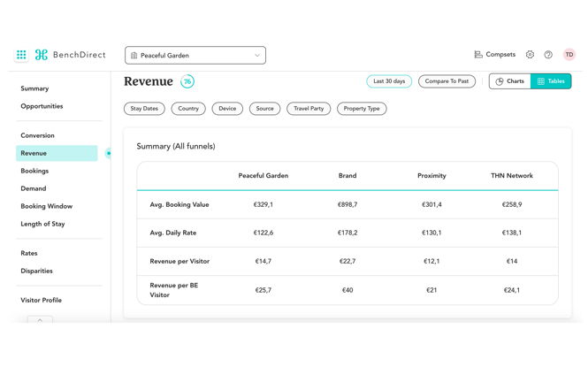Open the apps grid menu icon
Screen dimensions: 588x367
click(x=21, y=55)
